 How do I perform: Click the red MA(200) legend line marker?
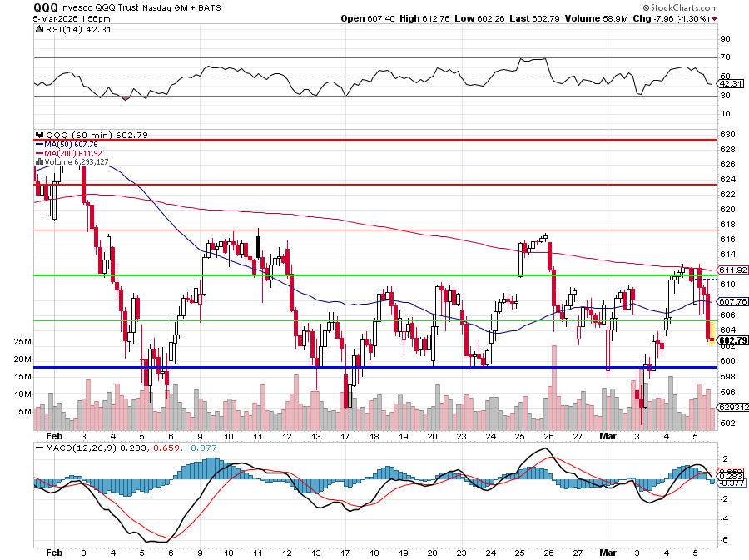pyautogui.click(x=39, y=153)
